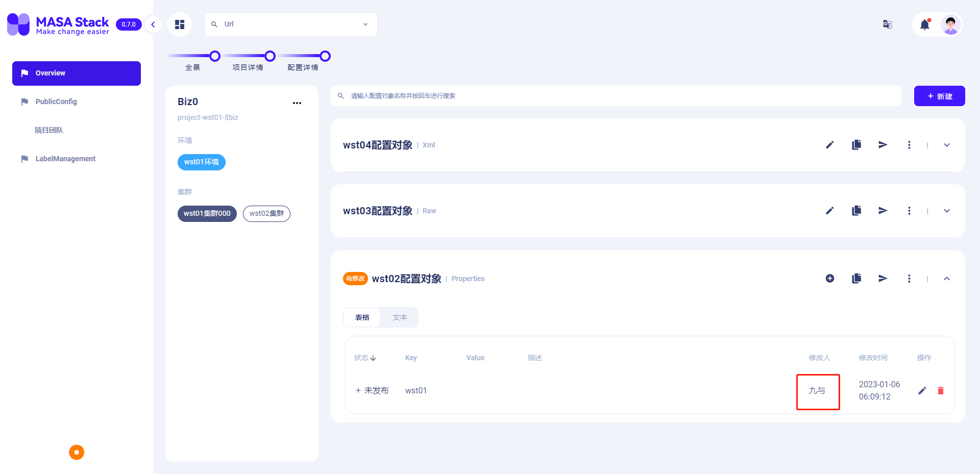This screenshot has height=474, width=980.
Task: Add a config item to wst02配置对象
Action: (x=830, y=279)
